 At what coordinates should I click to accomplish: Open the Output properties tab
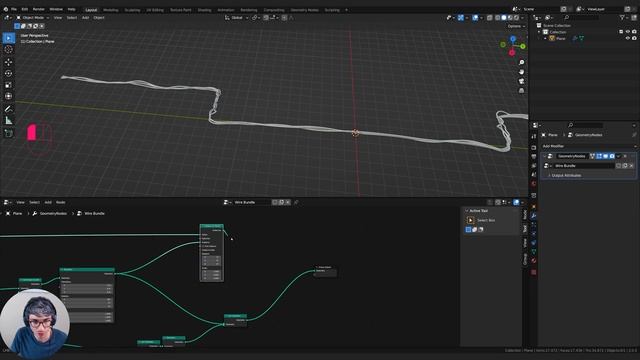tap(533, 157)
